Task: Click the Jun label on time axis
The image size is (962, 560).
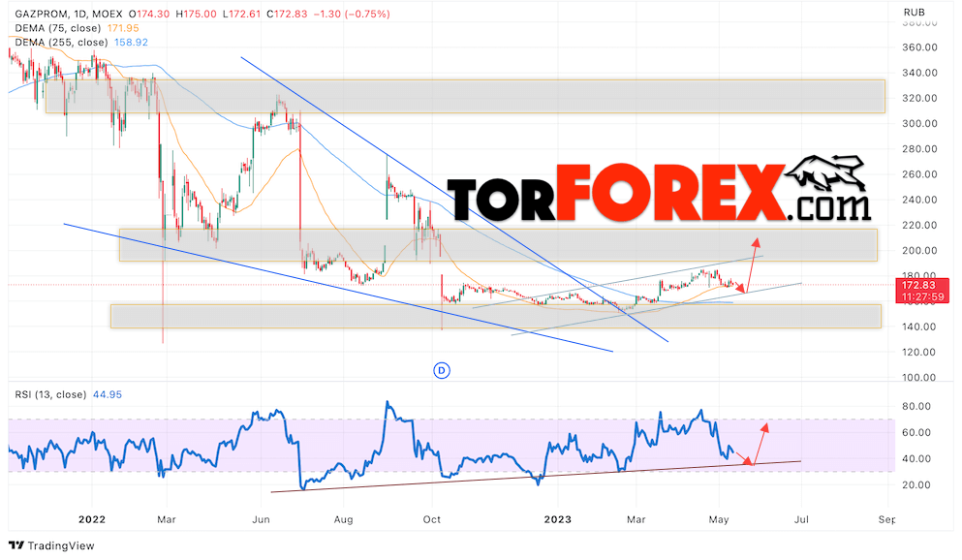Action: tap(261, 519)
